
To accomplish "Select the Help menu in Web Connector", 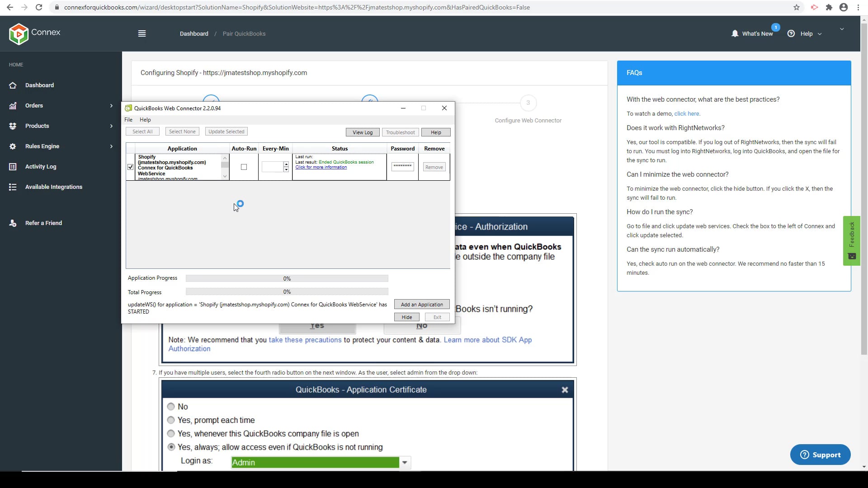I will [x=145, y=119].
